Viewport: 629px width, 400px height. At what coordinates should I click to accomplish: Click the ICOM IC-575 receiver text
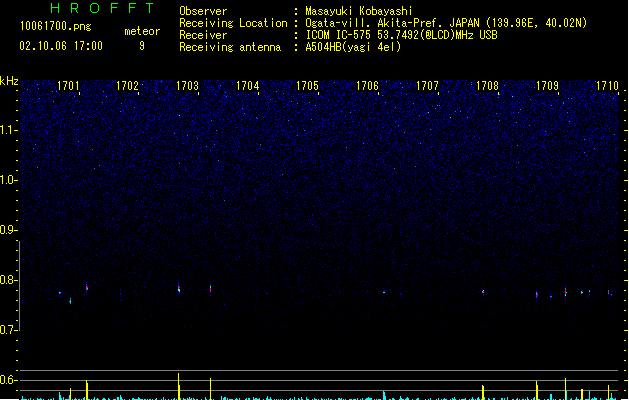[x=401, y=35]
